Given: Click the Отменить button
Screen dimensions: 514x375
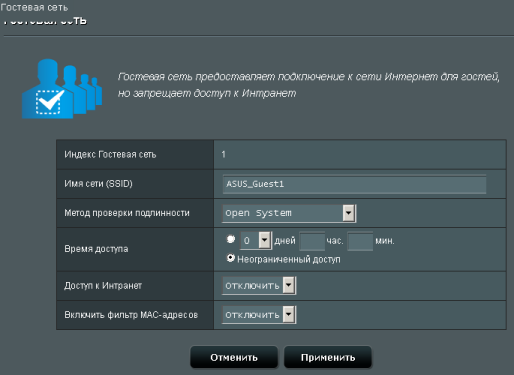Looking at the screenshot, I should [x=234, y=357].
